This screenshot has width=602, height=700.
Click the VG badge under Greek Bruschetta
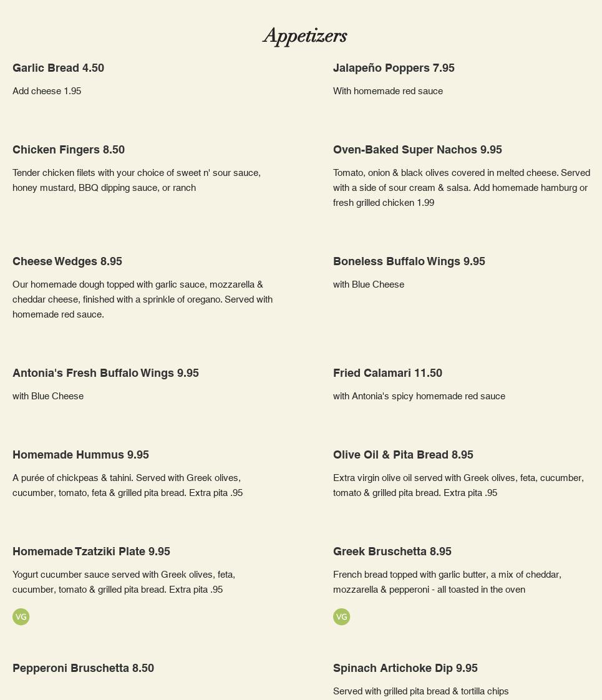coord(341,617)
